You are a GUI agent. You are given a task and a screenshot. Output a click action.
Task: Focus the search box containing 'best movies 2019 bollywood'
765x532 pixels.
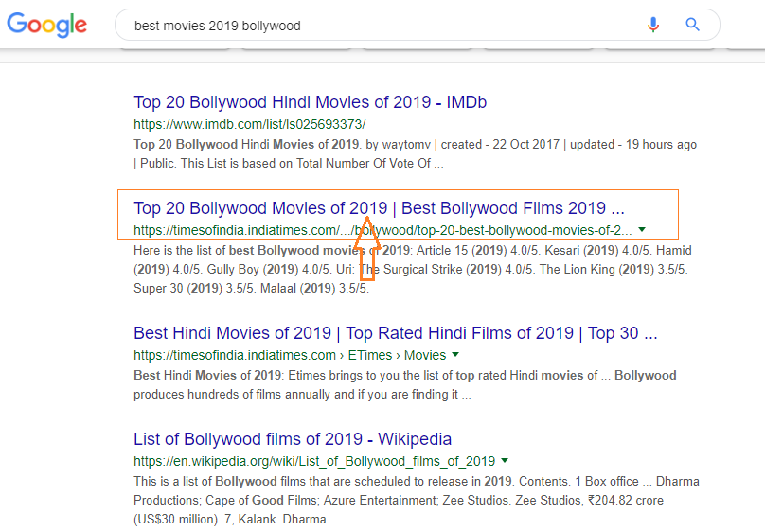click(379, 26)
